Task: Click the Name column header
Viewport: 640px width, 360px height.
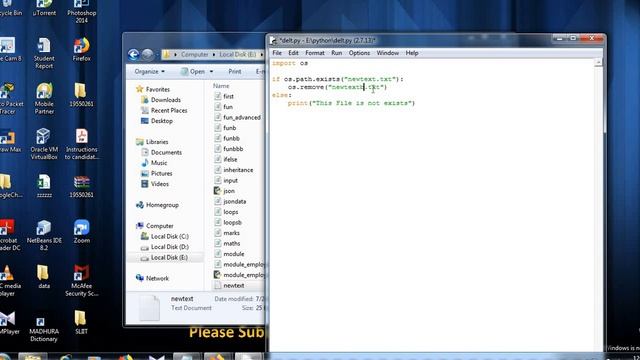Action: (x=221, y=86)
